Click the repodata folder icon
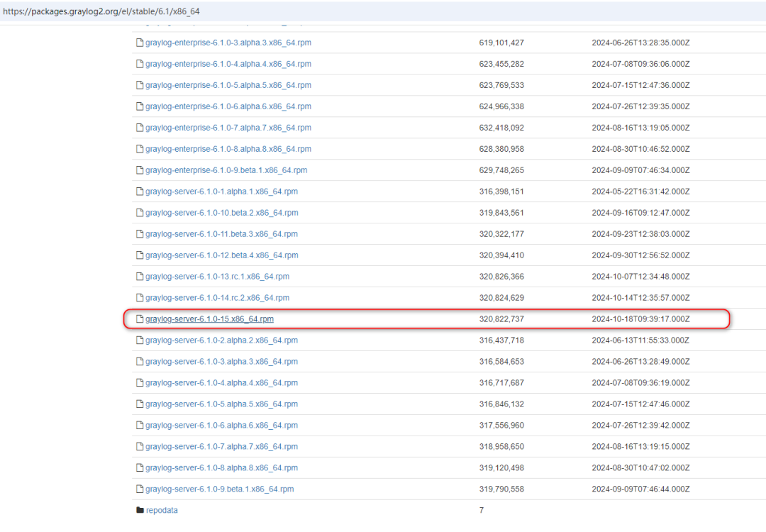Image resolution: width=766 pixels, height=532 pixels. pos(140,510)
